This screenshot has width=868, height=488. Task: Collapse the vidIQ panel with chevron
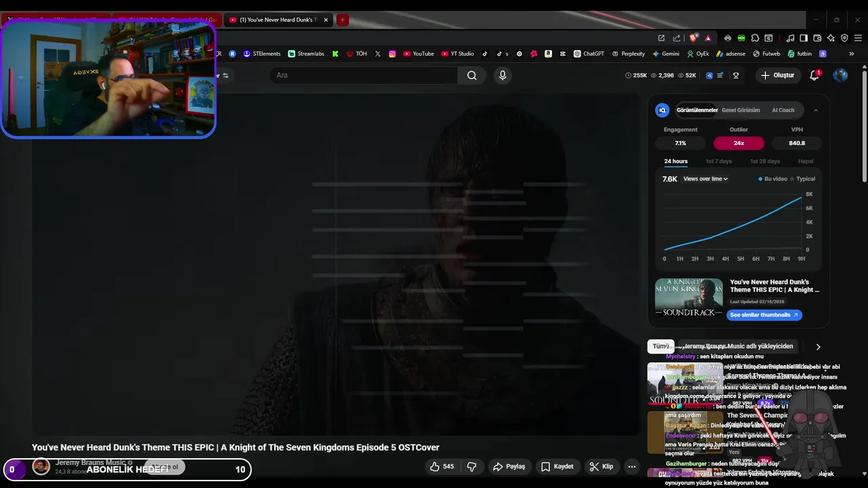(x=816, y=110)
